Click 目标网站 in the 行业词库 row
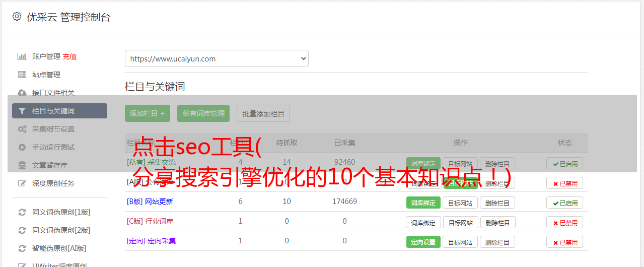The image size is (644, 267). tap(460, 222)
